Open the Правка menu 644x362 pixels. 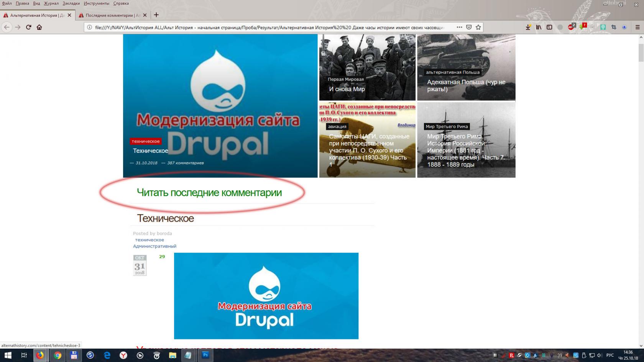[x=22, y=3]
